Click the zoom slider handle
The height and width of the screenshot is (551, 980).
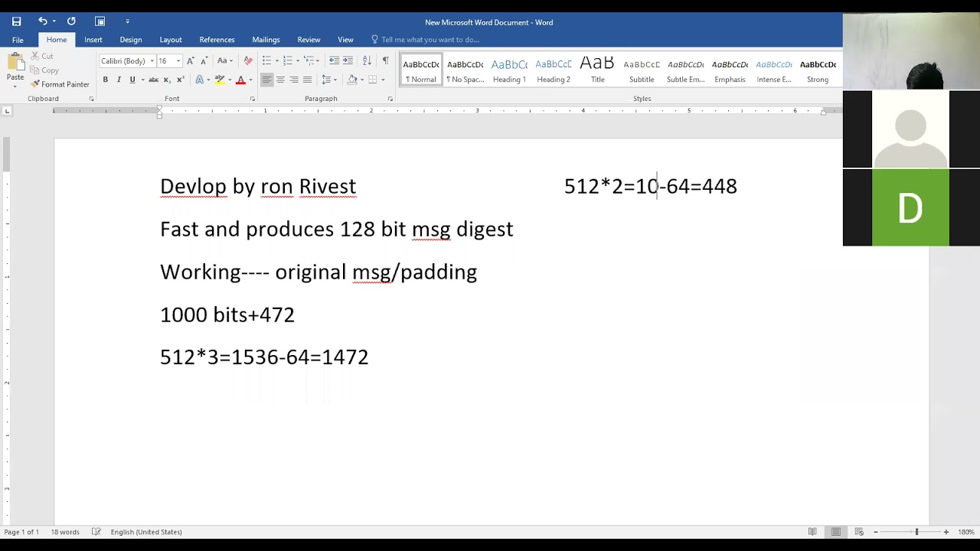coord(916,532)
